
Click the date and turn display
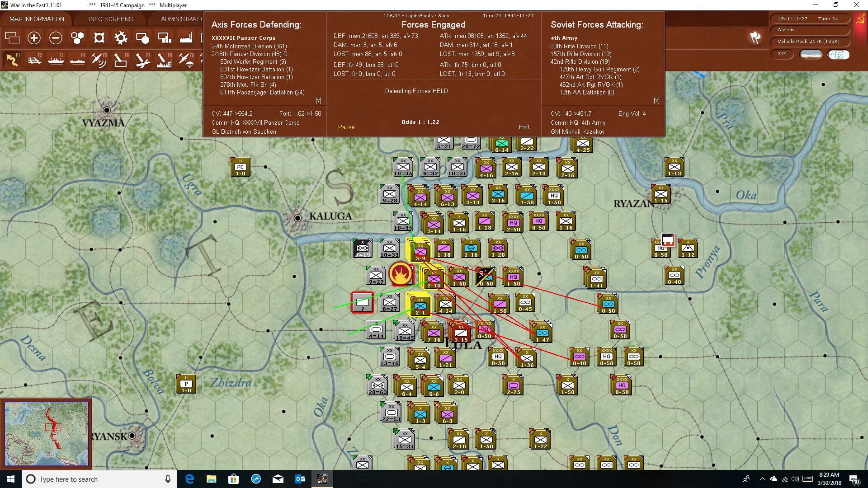click(809, 19)
